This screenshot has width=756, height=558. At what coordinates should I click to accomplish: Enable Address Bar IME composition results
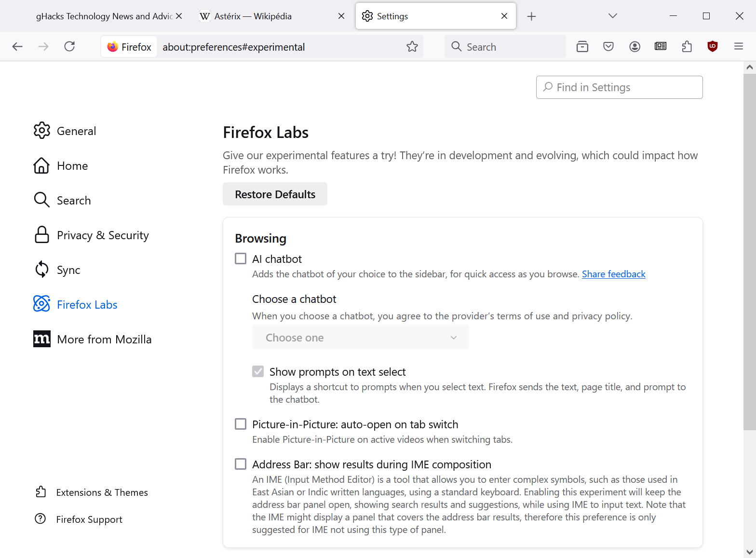click(x=241, y=464)
